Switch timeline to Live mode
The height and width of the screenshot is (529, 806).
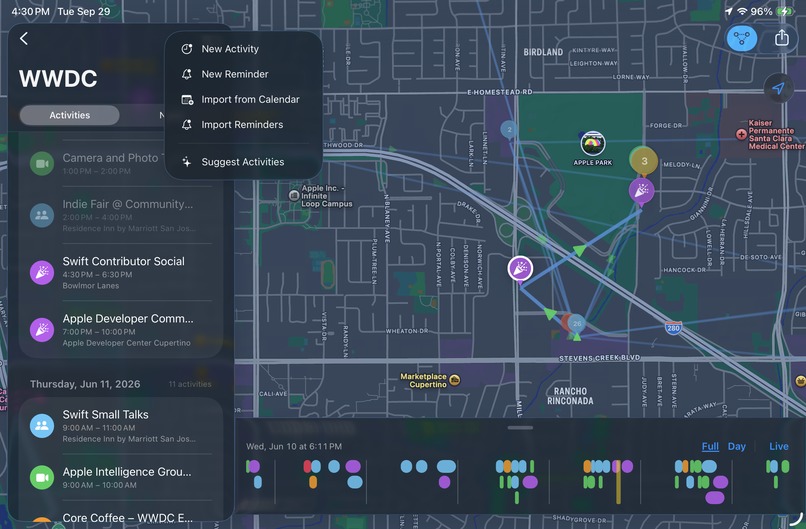point(779,446)
